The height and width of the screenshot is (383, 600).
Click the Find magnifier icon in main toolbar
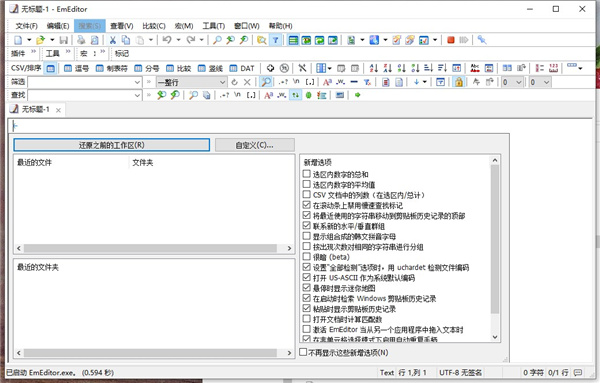[x=217, y=40]
